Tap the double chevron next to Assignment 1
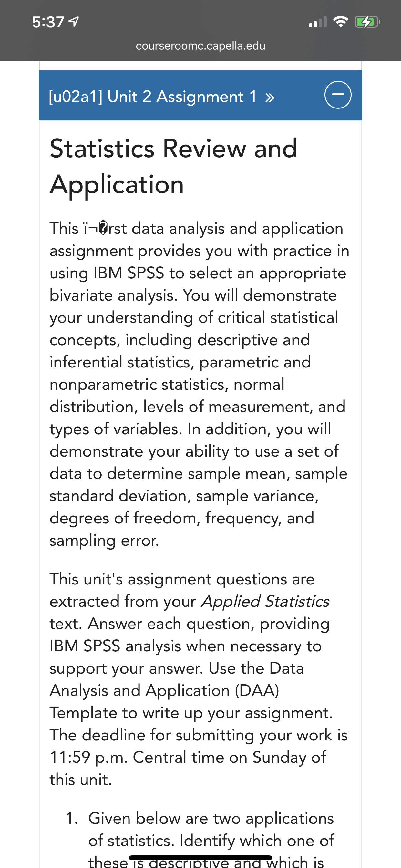The height and width of the screenshot is (868, 401). click(270, 98)
